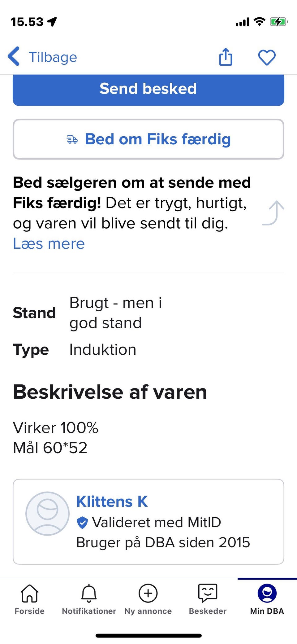
Task: Tap the MitID verified shield badge
Action: [82, 522]
